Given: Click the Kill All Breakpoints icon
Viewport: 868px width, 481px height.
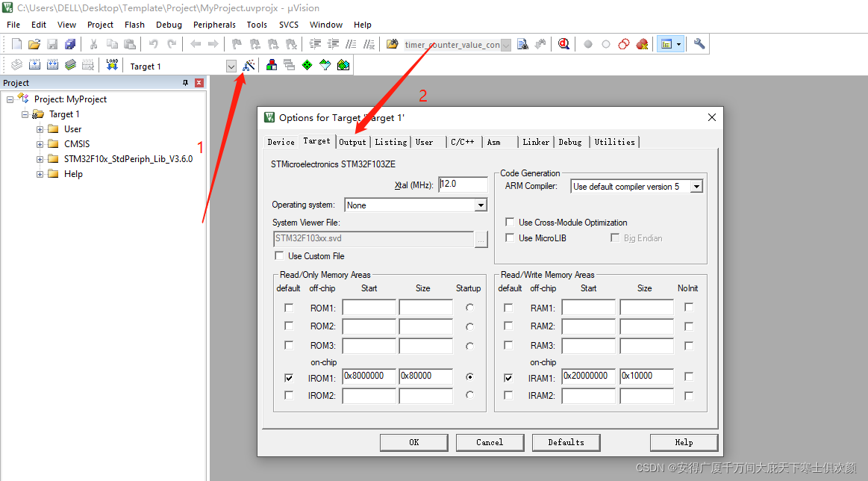Looking at the screenshot, I should tap(642, 44).
